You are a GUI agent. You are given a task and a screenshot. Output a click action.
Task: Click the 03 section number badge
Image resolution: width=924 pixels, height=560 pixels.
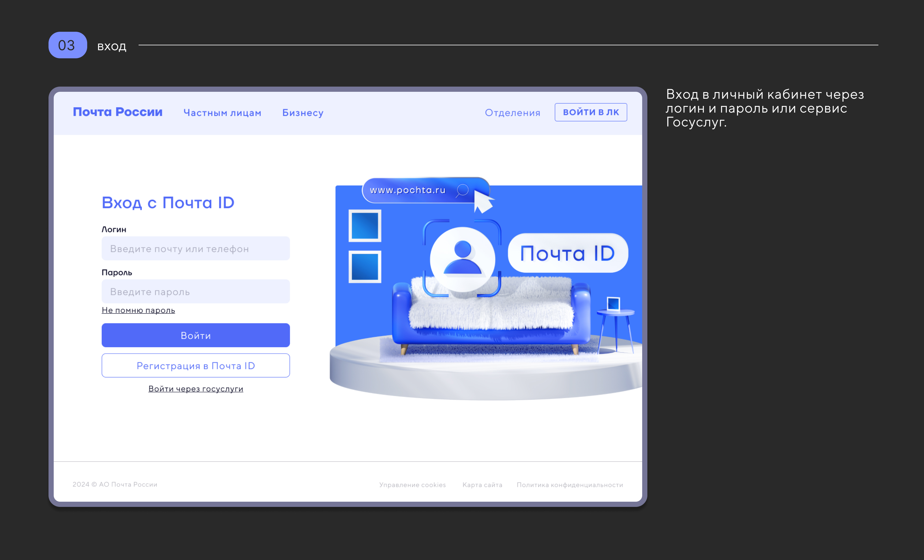pyautogui.click(x=68, y=45)
